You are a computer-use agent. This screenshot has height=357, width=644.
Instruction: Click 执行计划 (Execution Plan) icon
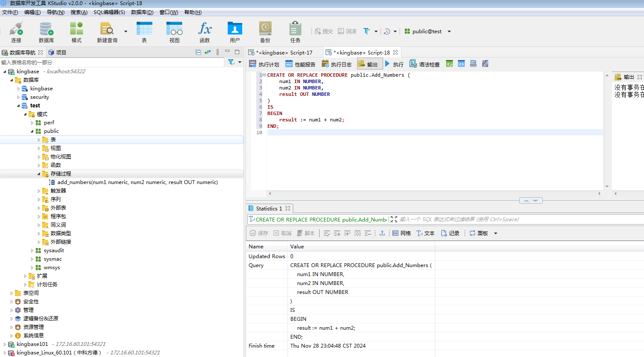(264, 64)
